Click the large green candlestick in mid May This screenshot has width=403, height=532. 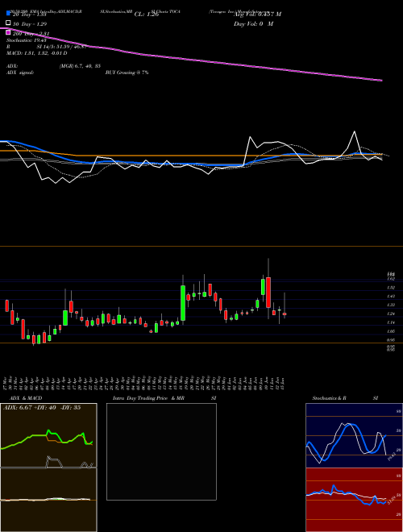[183, 303]
